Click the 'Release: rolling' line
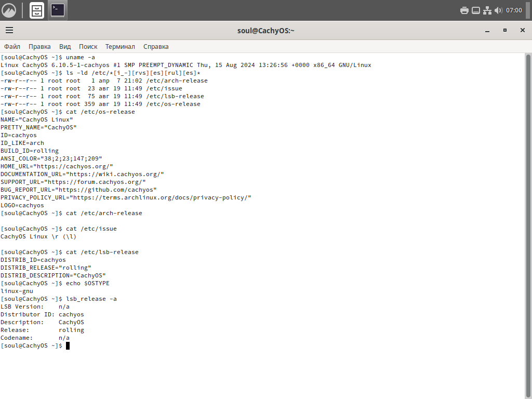532x399 pixels. click(x=43, y=330)
